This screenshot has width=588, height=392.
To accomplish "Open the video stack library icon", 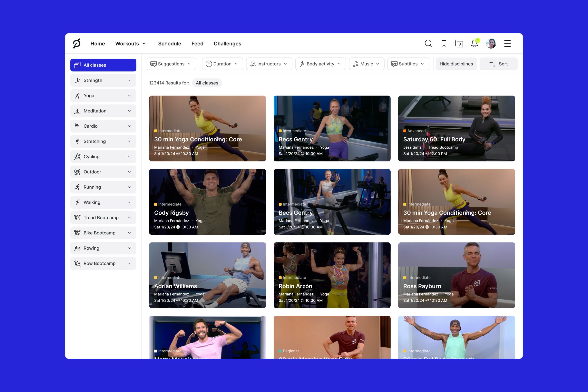I will pos(459,44).
